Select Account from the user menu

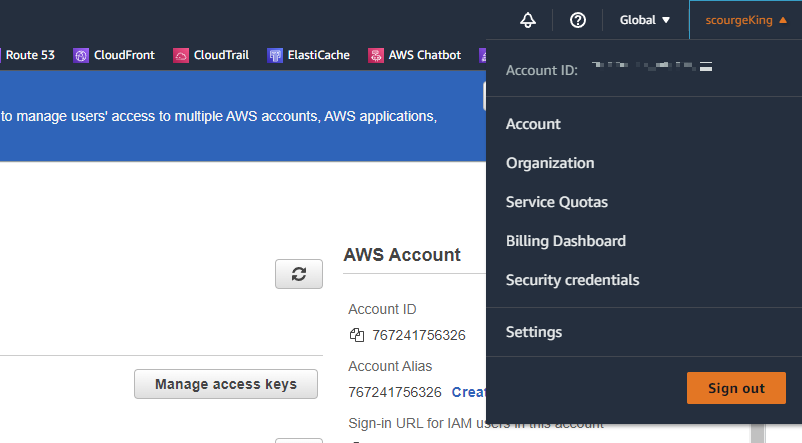(x=533, y=124)
